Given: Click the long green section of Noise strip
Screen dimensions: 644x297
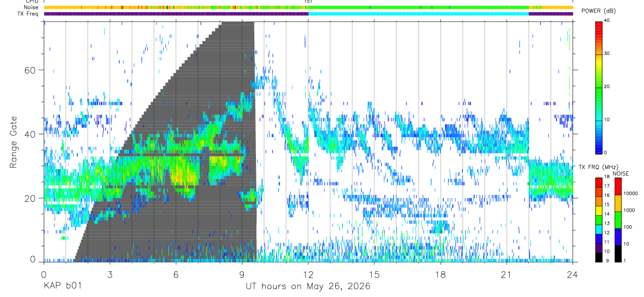Looking at the screenshot, I should click(x=418, y=7).
